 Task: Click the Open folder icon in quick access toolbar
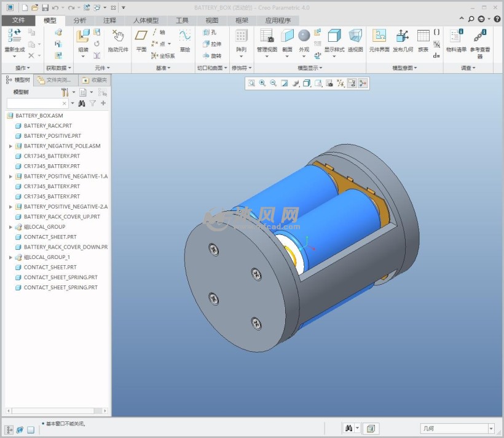click(x=34, y=8)
